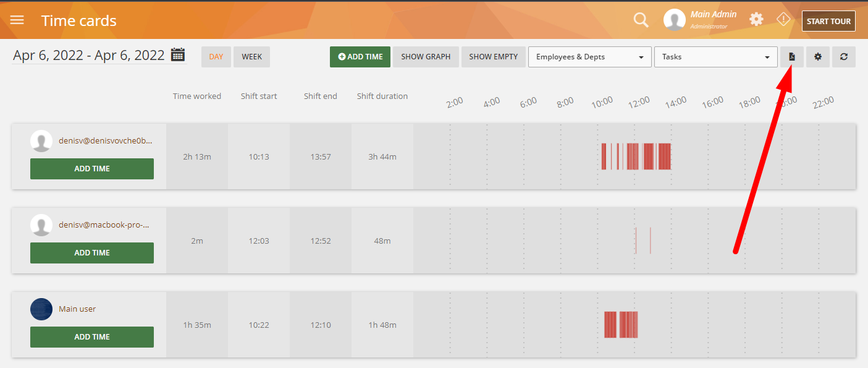The width and height of the screenshot is (868, 368).
Task: Refresh the time cards list
Action: point(844,57)
